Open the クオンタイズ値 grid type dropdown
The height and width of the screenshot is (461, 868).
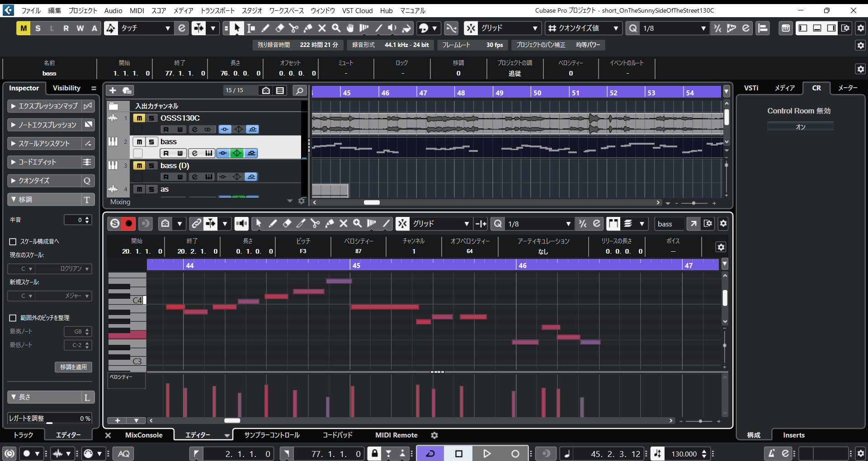coord(583,28)
